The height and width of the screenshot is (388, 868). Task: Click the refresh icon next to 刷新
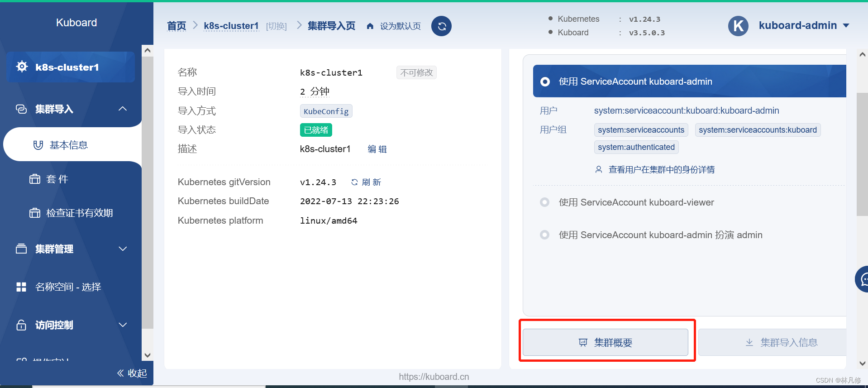click(x=354, y=182)
